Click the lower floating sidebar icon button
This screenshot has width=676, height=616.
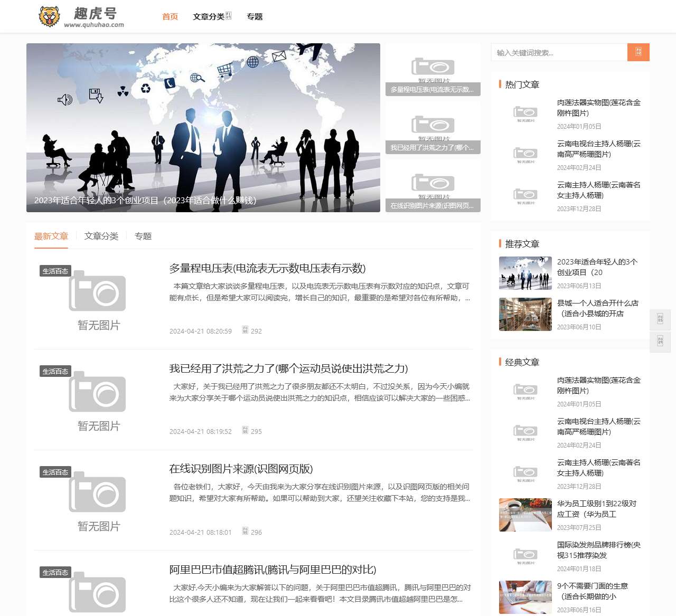click(x=660, y=342)
